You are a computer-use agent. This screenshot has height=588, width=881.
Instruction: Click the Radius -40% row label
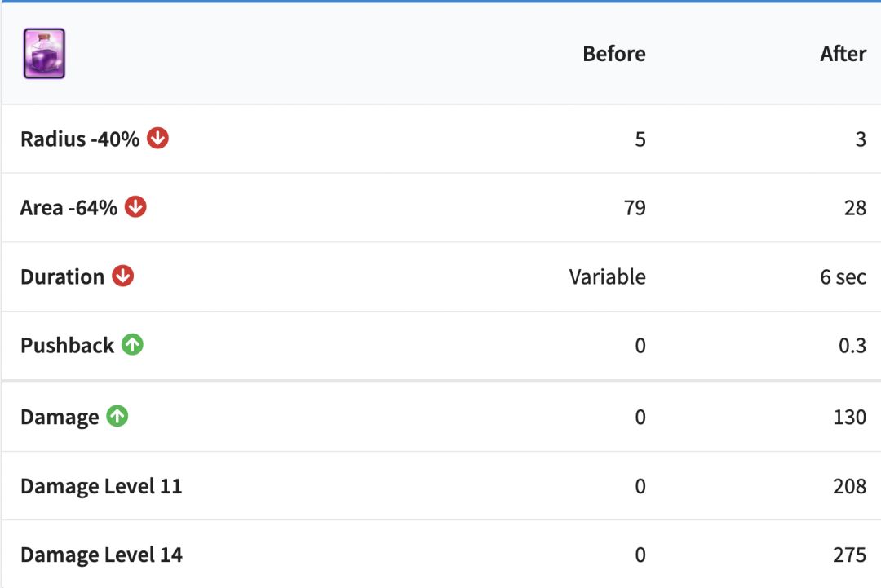point(80,139)
